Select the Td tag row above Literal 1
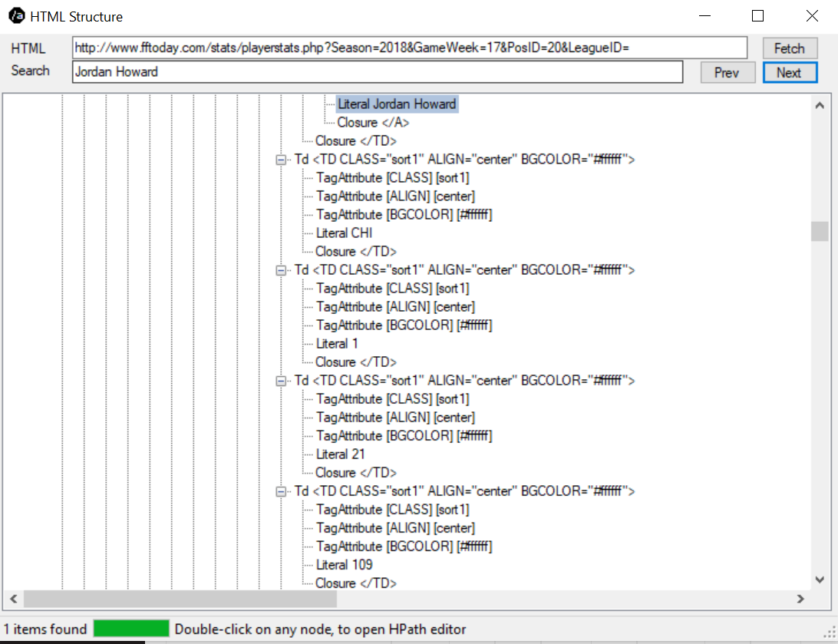Viewport: 838px width, 644px height. [x=464, y=270]
